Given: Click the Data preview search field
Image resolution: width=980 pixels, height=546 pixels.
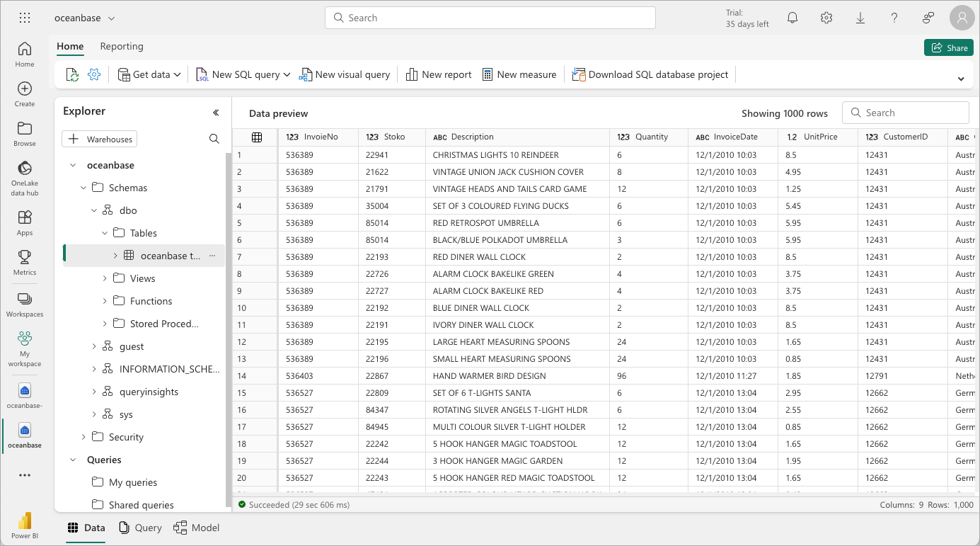Looking at the screenshot, I should click(x=906, y=113).
